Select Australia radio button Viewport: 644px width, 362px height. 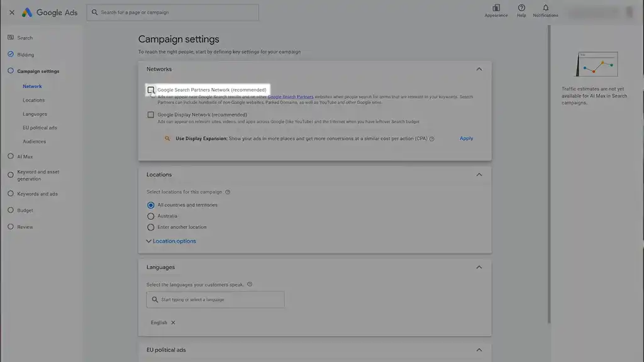pos(151,216)
